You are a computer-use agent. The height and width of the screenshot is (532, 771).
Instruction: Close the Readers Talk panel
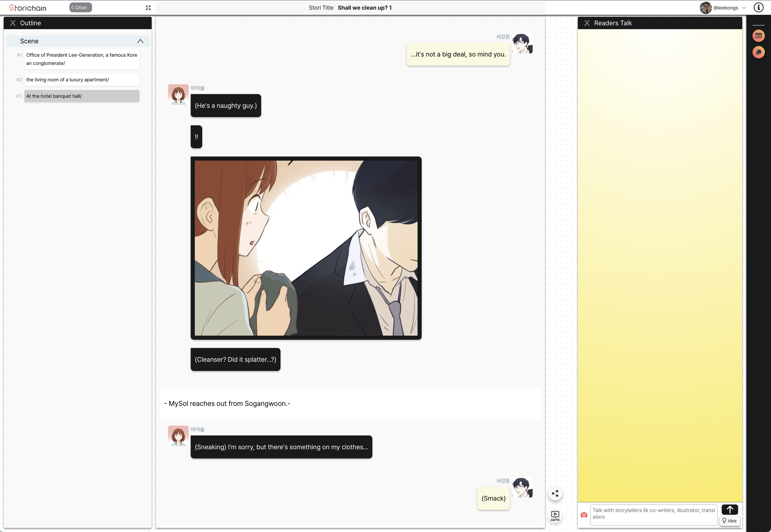coord(587,23)
